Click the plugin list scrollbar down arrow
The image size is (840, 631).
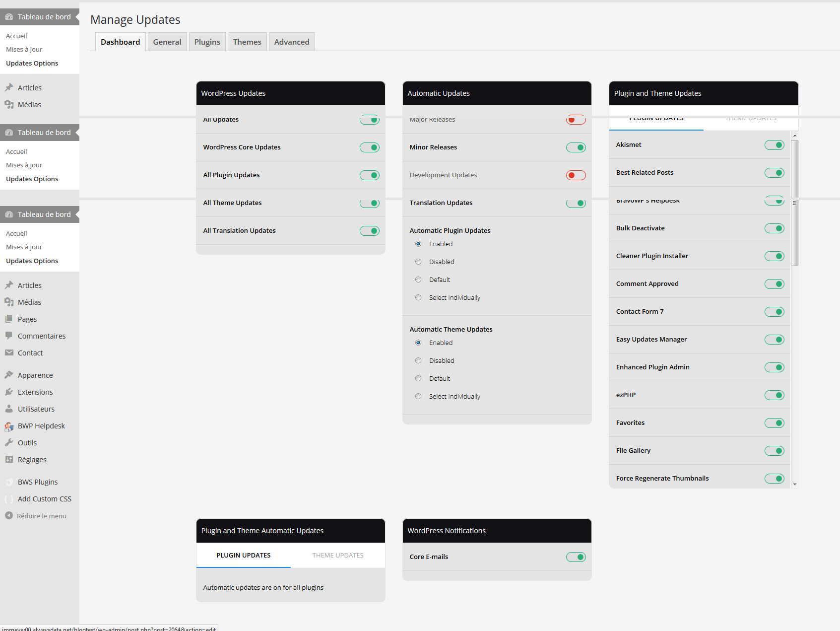coord(795,484)
